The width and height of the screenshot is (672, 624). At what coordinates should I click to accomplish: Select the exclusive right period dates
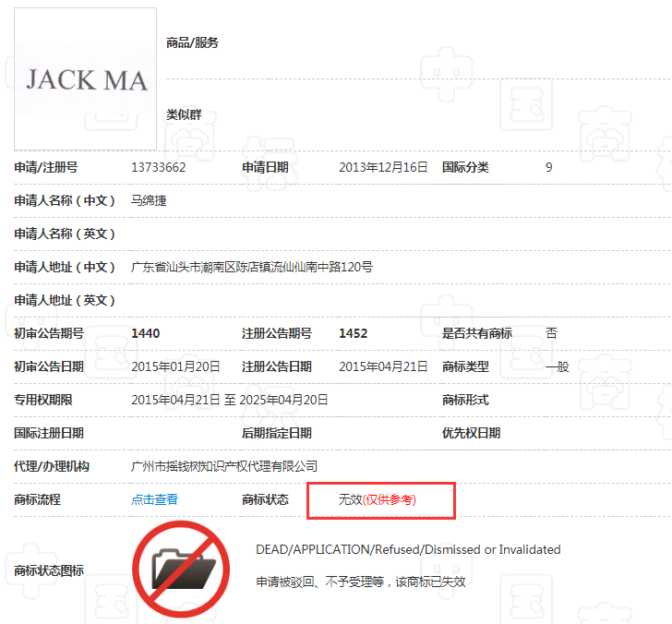click(x=229, y=400)
